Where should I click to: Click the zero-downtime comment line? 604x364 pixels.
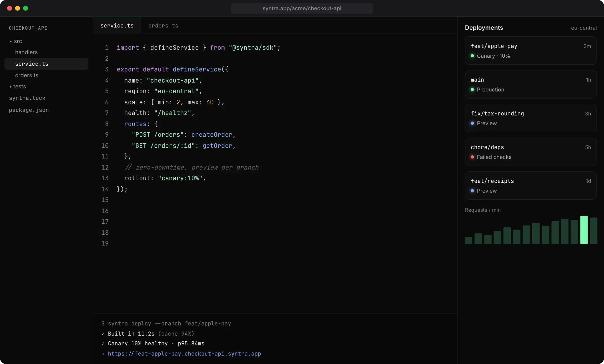pos(192,168)
